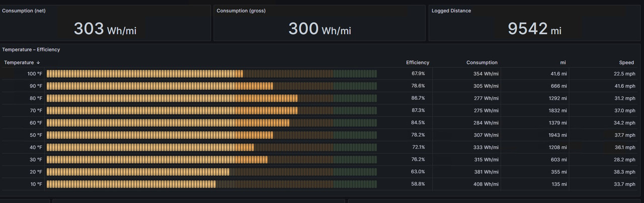Click the 303 Wh/mi net consumption value
The height and width of the screenshot is (203, 644).
(105, 29)
